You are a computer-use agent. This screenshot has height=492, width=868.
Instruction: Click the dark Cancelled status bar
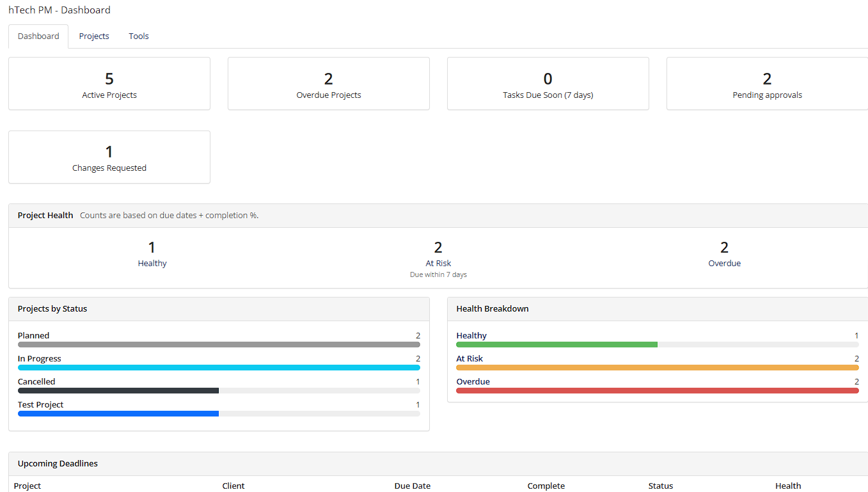point(118,391)
